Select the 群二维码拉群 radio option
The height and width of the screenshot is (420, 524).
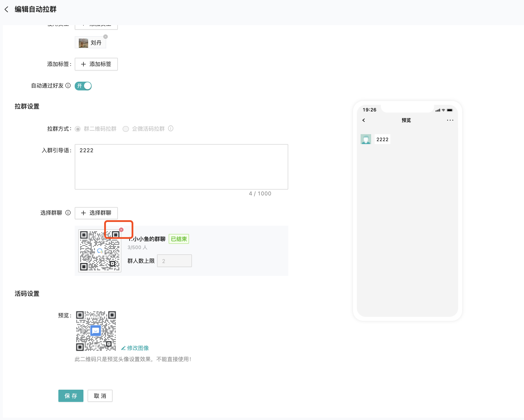[78, 129]
